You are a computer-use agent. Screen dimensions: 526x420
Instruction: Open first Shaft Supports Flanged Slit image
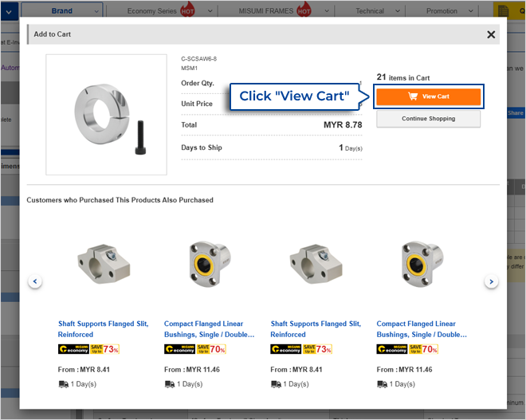pyautogui.click(x=99, y=263)
